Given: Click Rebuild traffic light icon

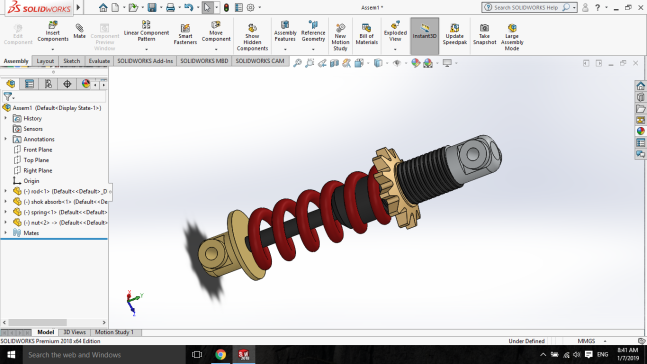Looking at the screenshot, I should (227, 7).
